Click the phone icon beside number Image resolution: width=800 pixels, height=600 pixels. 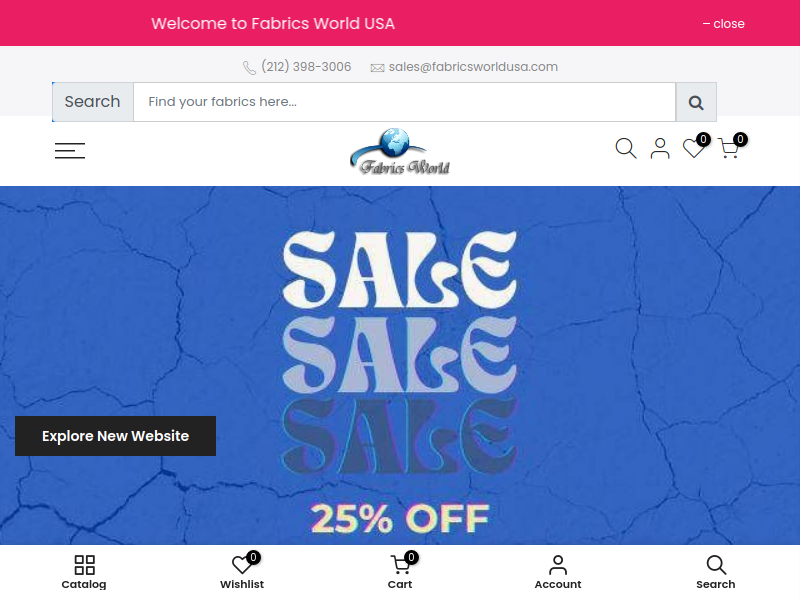coord(249,67)
